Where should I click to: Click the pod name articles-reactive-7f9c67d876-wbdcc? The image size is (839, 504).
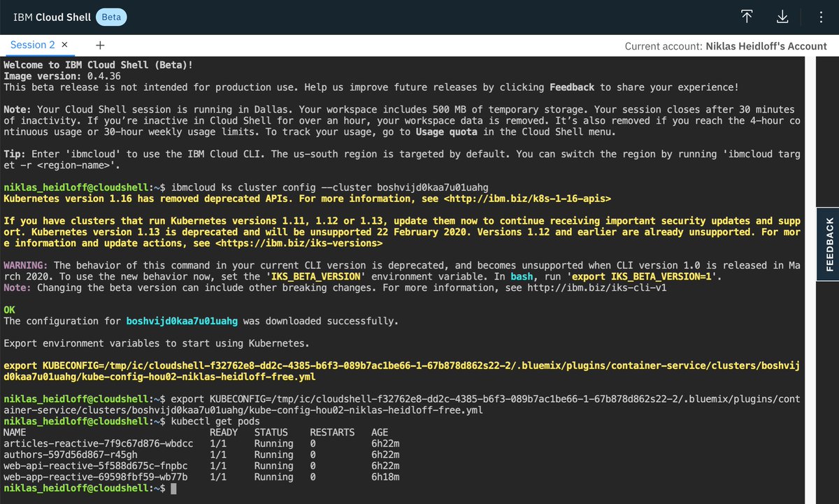(x=99, y=444)
